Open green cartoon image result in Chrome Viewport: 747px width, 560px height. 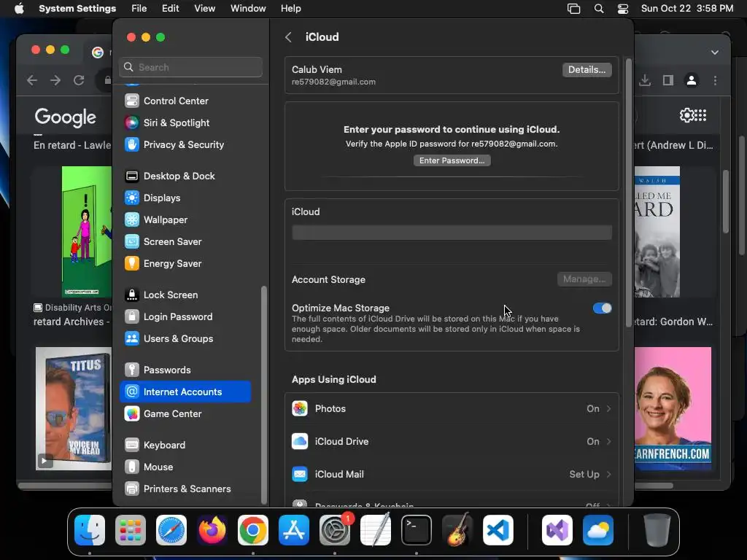[x=87, y=232]
